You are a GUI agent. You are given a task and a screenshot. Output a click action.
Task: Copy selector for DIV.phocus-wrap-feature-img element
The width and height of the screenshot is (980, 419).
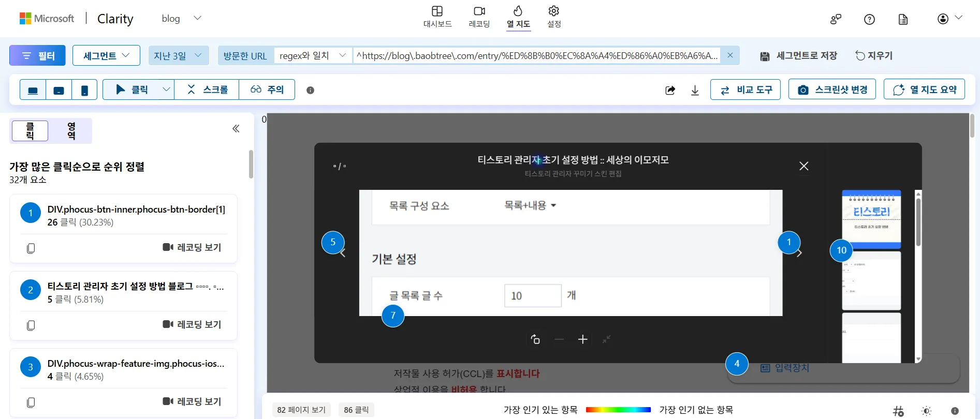[x=31, y=402]
